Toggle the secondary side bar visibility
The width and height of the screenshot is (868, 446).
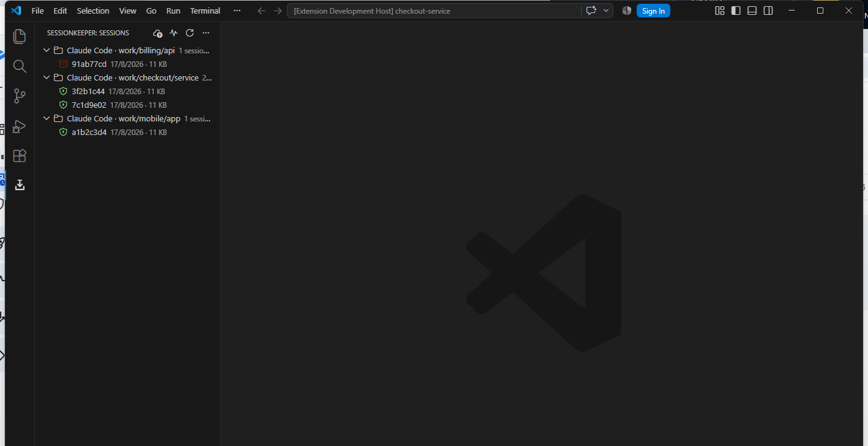[768, 11]
